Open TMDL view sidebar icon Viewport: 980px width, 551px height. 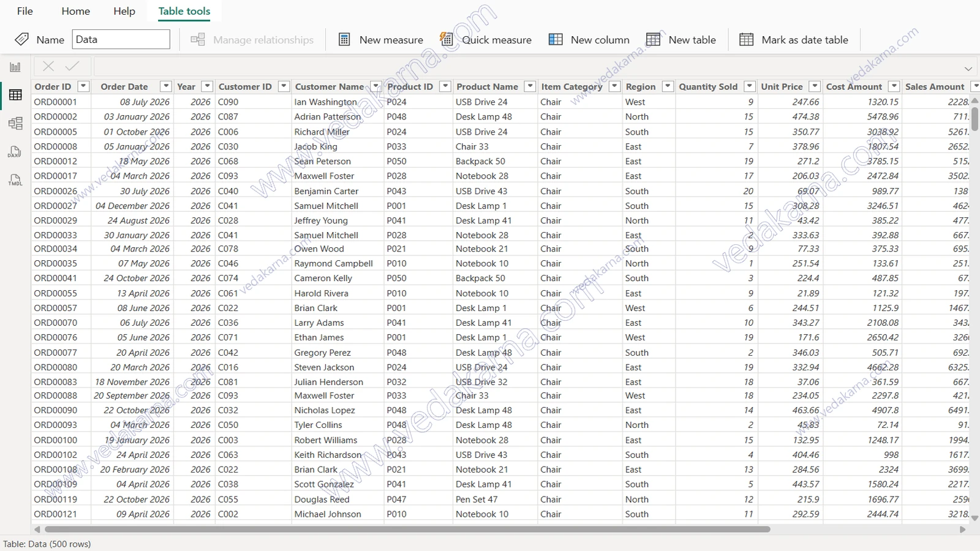[15, 180]
